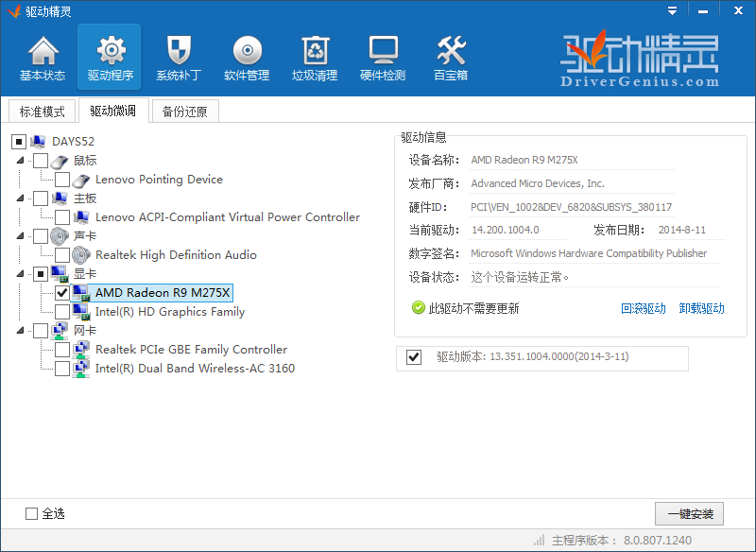Screen dimensions: 756x552
Task: Minimize the 驱动精灵 window
Action: (703, 10)
